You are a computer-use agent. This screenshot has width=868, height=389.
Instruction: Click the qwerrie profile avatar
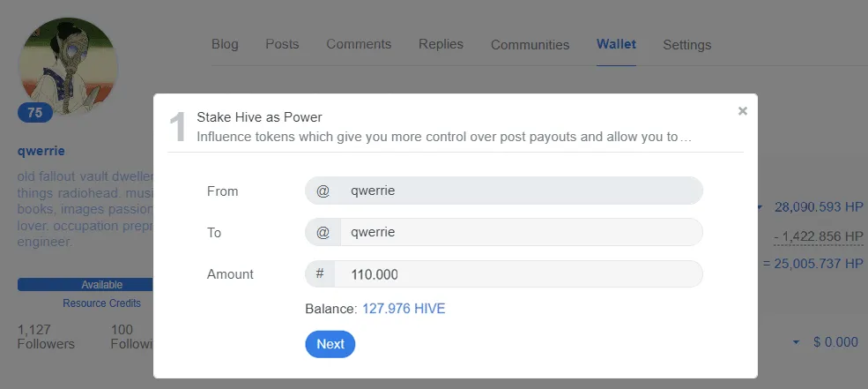pos(68,66)
